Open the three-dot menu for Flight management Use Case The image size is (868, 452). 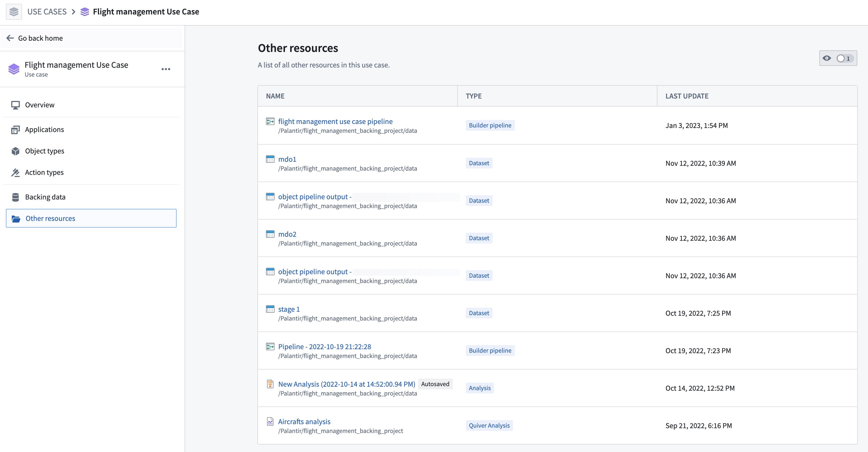point(166,69)
